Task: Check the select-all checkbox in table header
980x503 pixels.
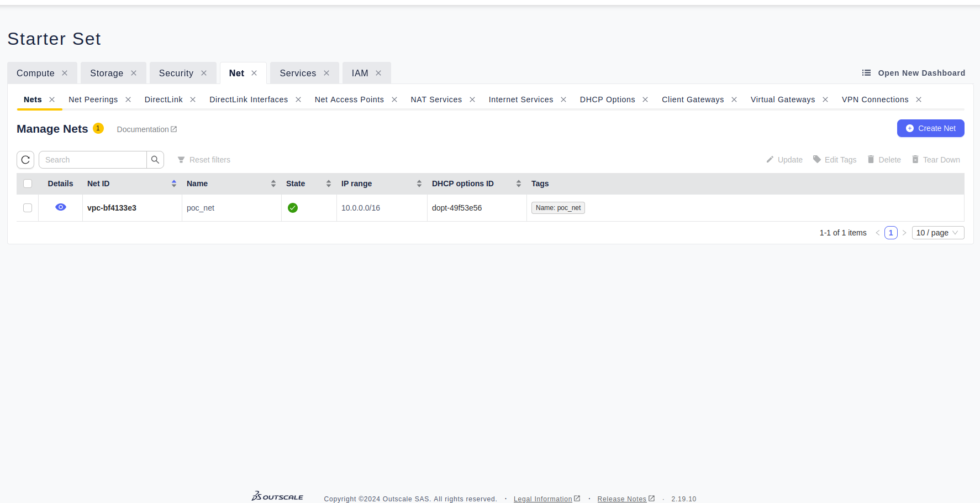Action: (x=28, y=184)
